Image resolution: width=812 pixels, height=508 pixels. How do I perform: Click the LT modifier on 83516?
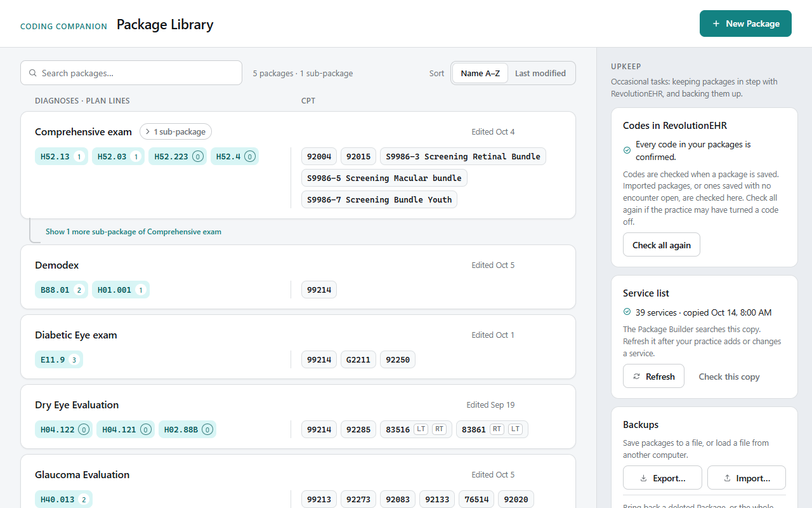click(421, 429)
